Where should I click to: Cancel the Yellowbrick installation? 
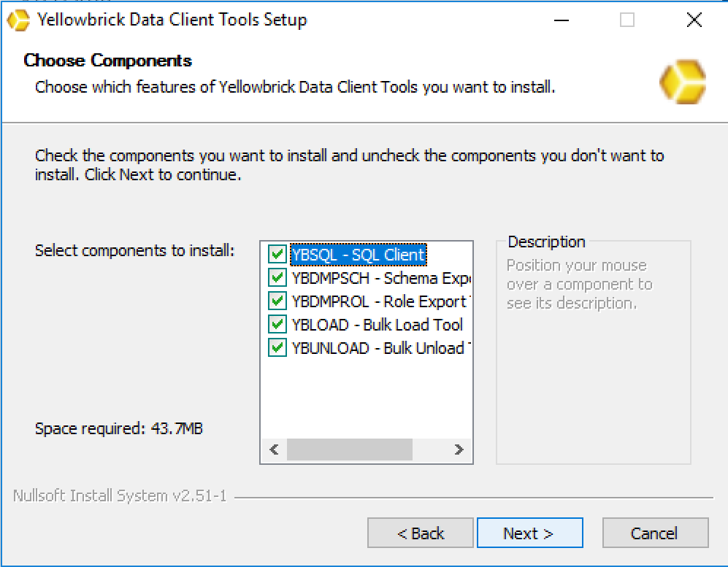coord(655,533)
